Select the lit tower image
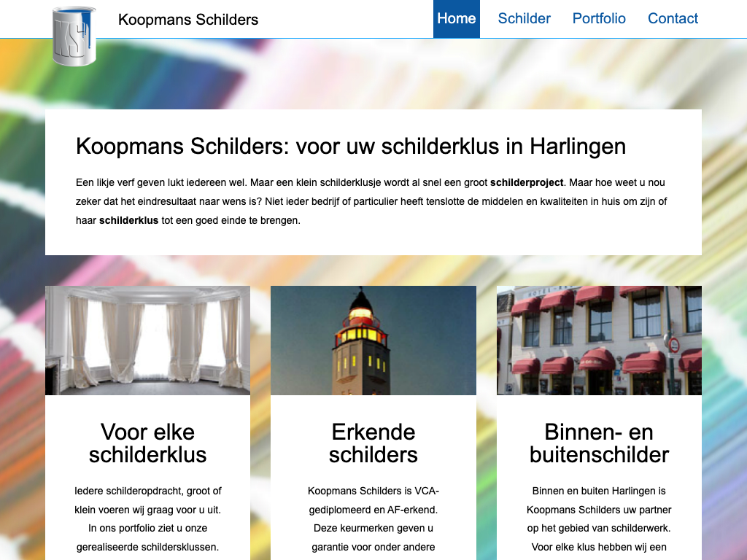 (373, 341)
